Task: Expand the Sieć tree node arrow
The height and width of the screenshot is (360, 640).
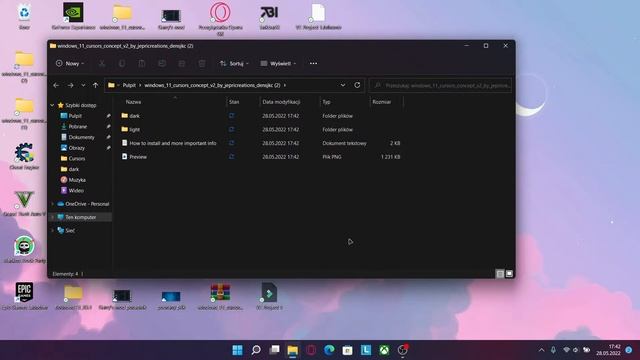Action: [52, 230]
